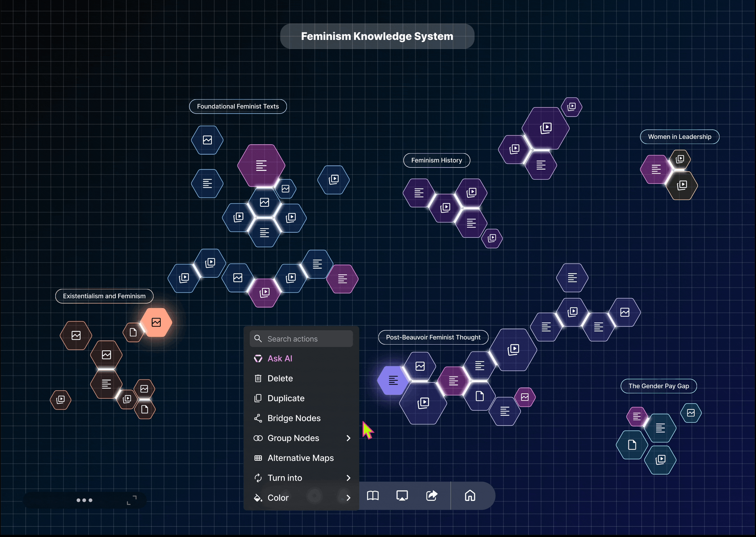Select the glowing orange image hexagon node
Screen dimensions: 756x537
coord(156,322)
